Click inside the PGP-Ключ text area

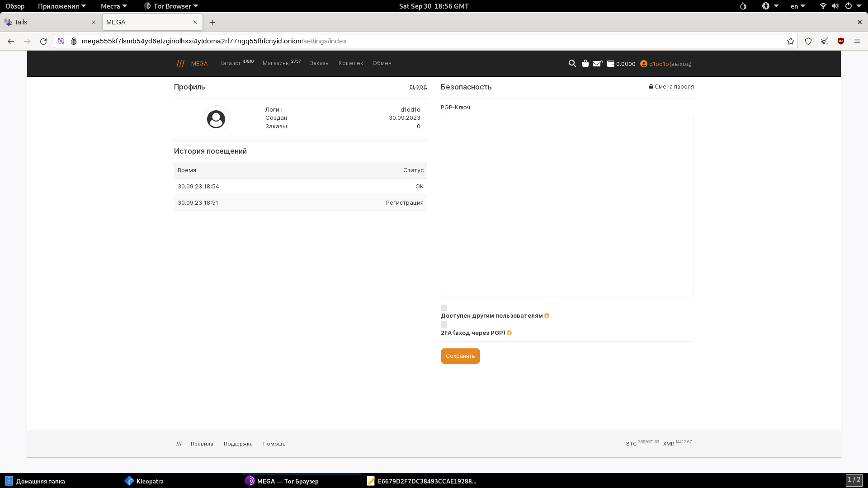[567, 206]
